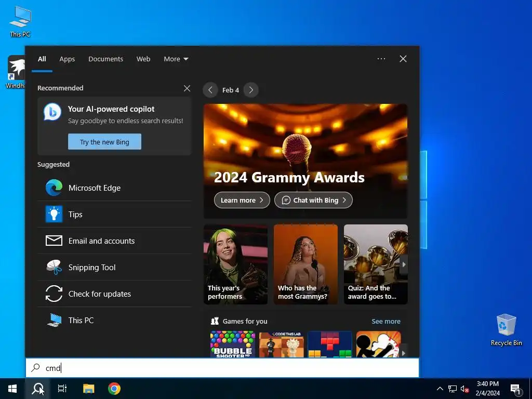This screenshot has width=532, height=399.
Task: Go to previous day arrow
Action: tap(210, 90)
